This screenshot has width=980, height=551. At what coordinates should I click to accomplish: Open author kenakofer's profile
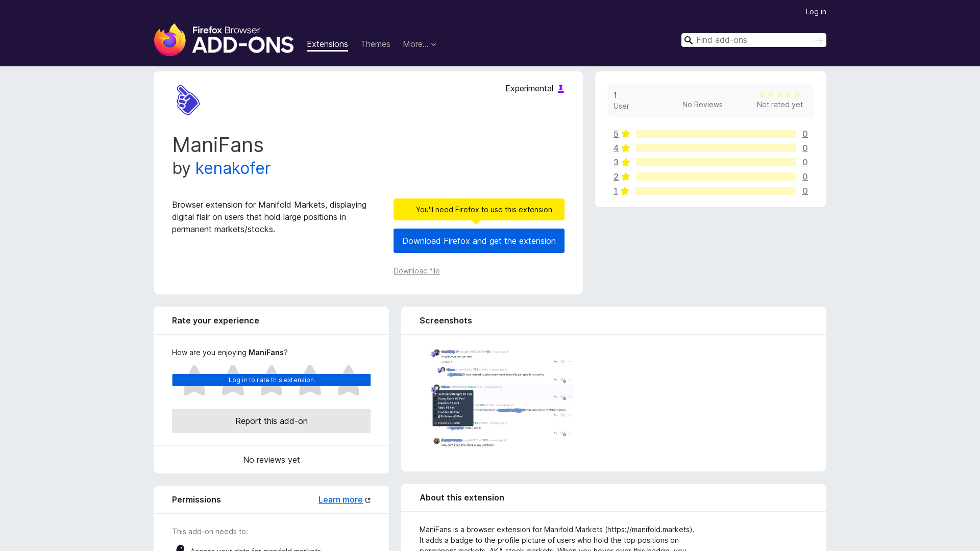click(x=233, y=168)
